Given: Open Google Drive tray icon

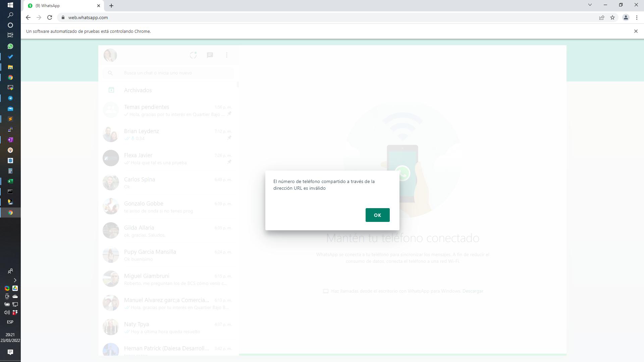Looking at the screenshot, I should click(x=15, y=288).
